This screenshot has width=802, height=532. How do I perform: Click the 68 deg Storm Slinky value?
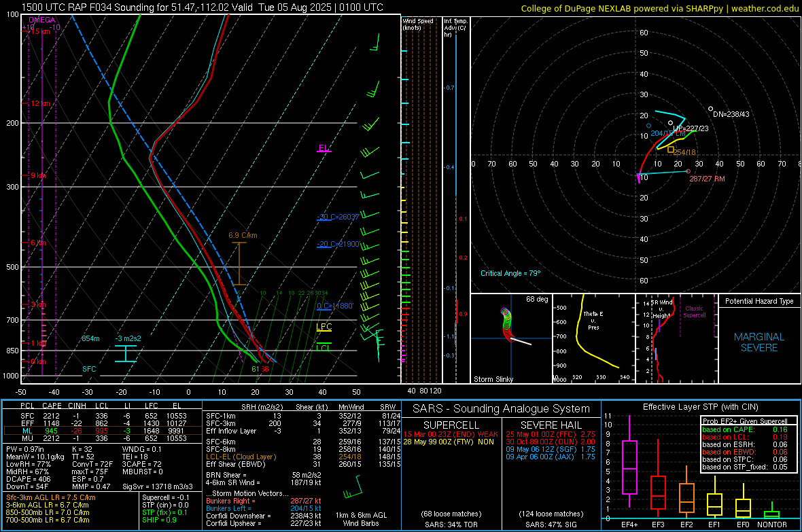pyautogui.click(x=537, y=299)
